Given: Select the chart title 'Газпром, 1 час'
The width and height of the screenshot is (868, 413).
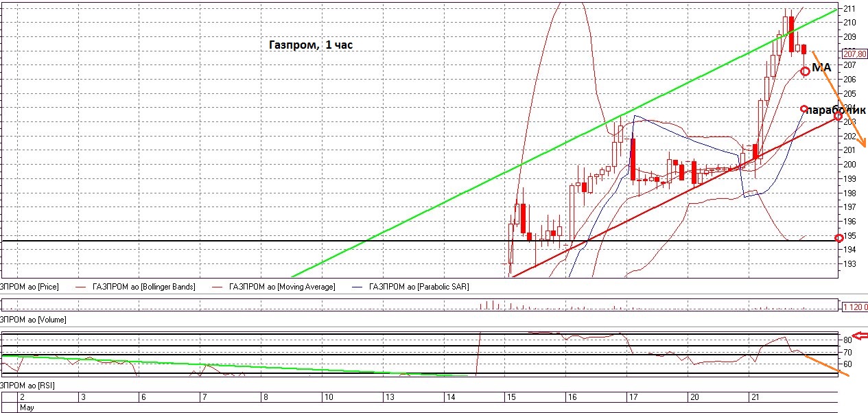Looking at the screenshot, I should [311, 45].
